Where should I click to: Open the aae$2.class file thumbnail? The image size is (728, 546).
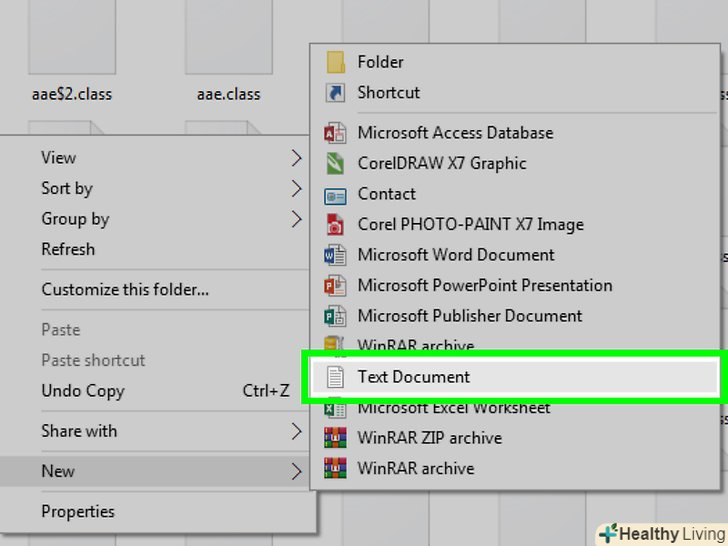[72, 37]
